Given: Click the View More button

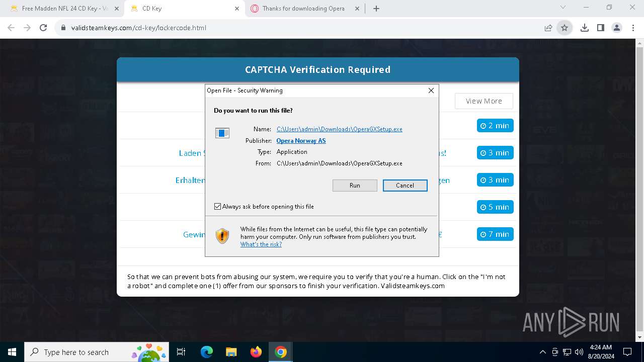Looking at the screenshot, I should (x=484, y=101).
